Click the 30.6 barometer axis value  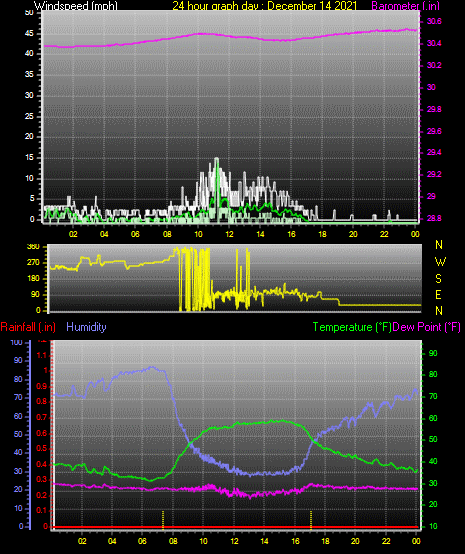coord(434,22)
